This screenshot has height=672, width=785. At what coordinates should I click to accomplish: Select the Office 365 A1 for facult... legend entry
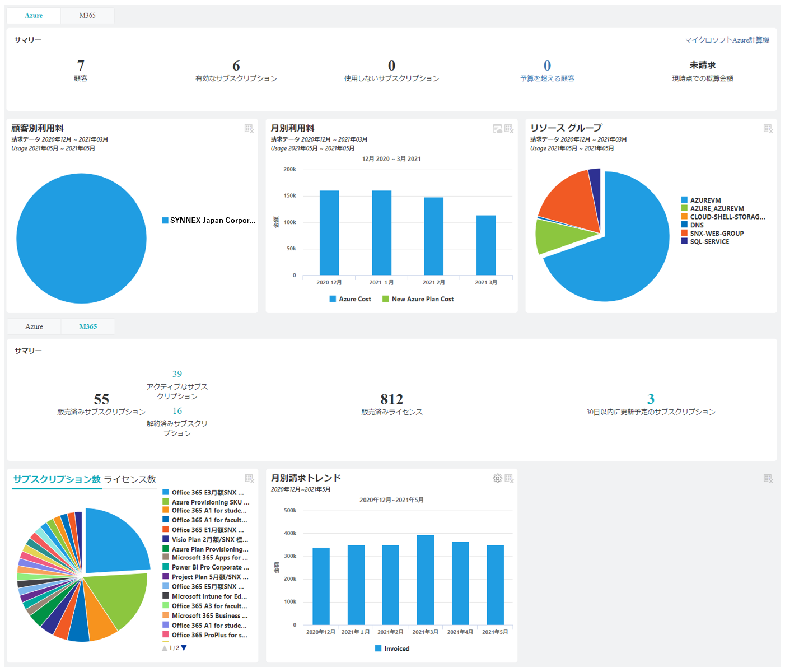pos(205,520)
